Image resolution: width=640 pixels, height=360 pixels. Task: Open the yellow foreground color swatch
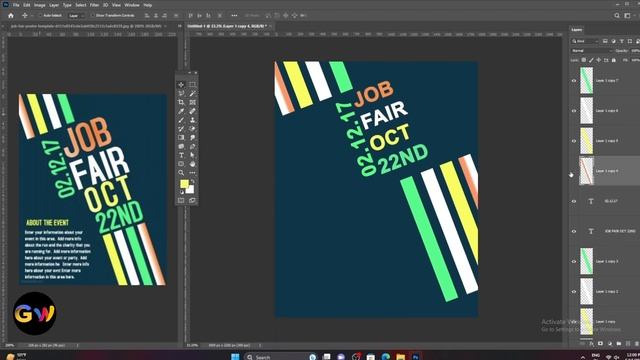click(x=184, y=184)
